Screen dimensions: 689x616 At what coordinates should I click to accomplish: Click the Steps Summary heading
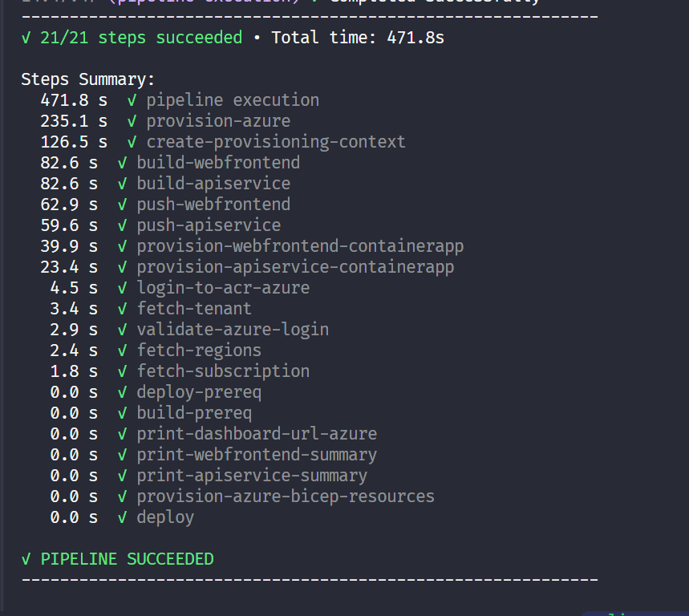88,79
